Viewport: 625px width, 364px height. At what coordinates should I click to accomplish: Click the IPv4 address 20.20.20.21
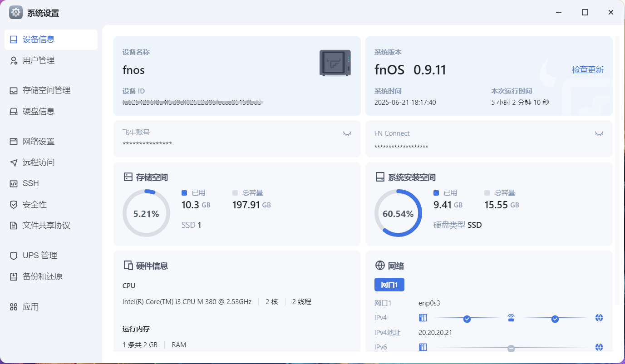pos(435,333)
